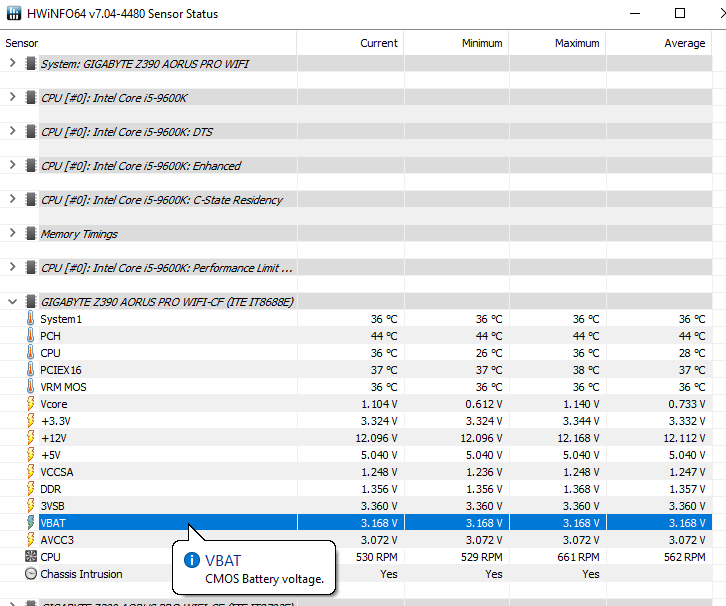Image resolution: width=726 pixels, height=606 pixels.
Task: Click the voltage bolt icon for +3.3V
Action: [31, 421]
